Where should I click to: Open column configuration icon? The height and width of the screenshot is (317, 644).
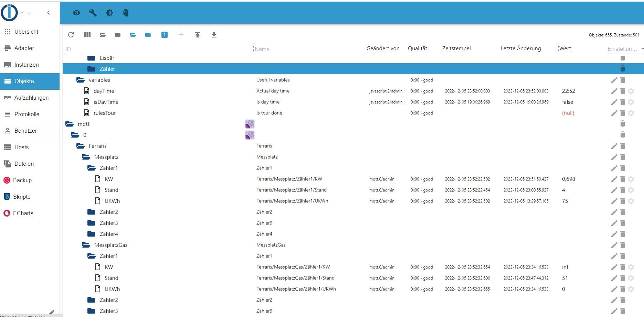tap(87, 35)
